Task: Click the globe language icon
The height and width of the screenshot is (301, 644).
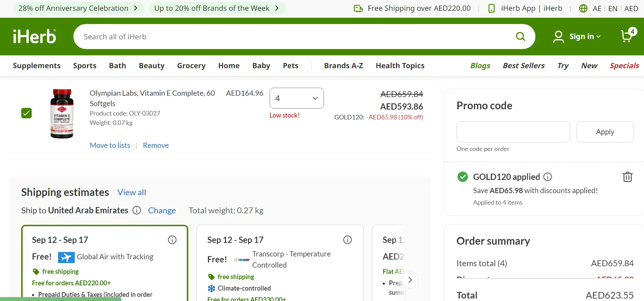Action: (x=583, y=8)
